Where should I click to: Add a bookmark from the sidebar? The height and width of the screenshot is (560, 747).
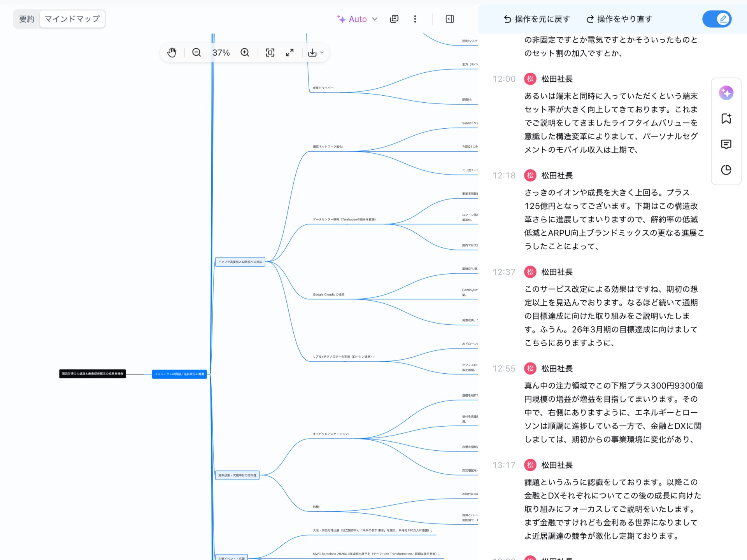point(726,119)
